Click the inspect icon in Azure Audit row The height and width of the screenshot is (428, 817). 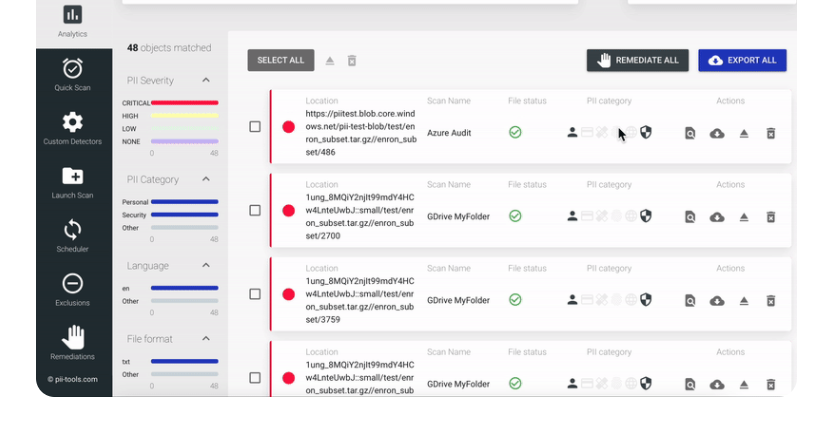[x=690, y=133]
